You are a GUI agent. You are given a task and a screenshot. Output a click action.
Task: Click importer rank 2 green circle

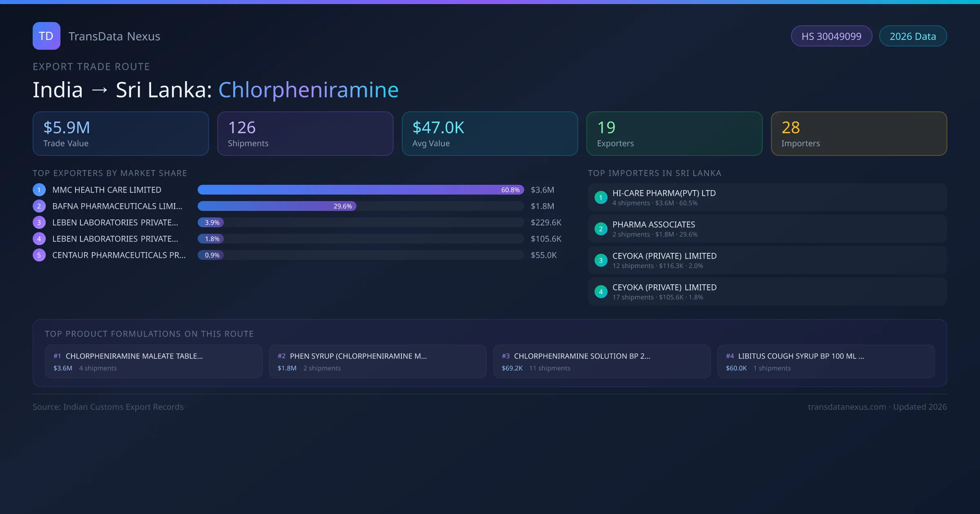[x=601, y=229]
